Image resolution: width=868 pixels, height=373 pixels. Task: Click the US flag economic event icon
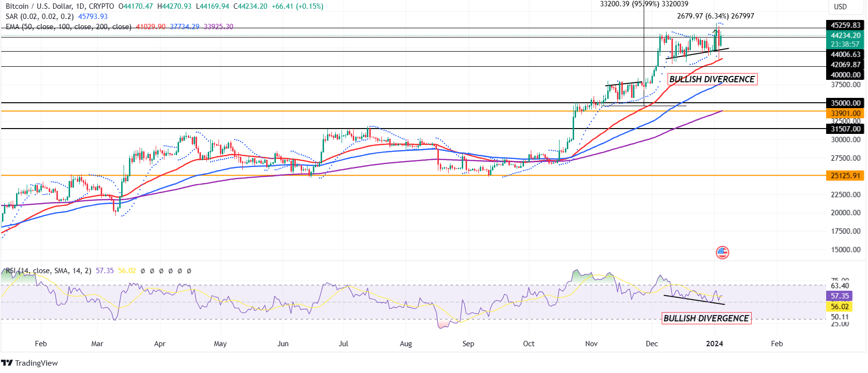(x=722, y=252)
